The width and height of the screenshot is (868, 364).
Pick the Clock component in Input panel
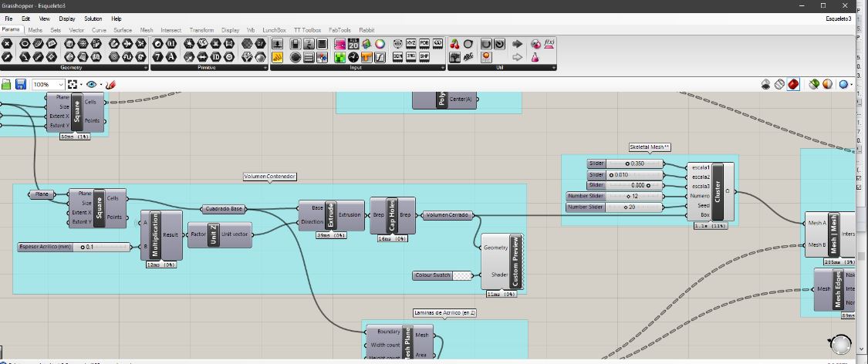tap(353, 57)
